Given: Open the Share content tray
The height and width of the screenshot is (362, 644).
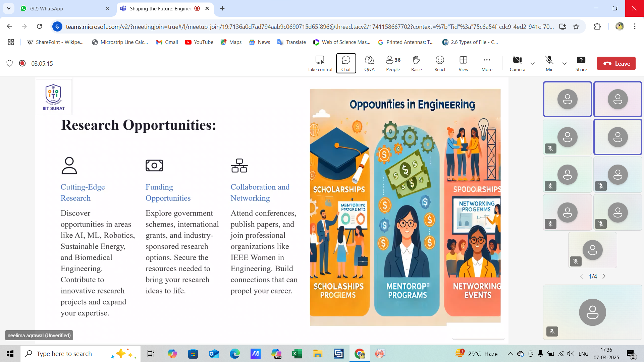Looking at the screenshot, I should point(581,63).
